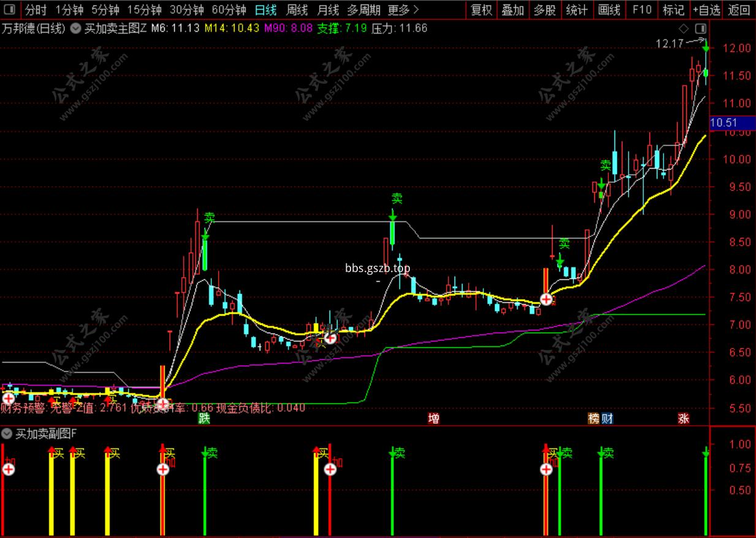Switch to the 日线 daily period
Image resolution: width=756 pixels, height=538 pixels.
click(265, 10)
